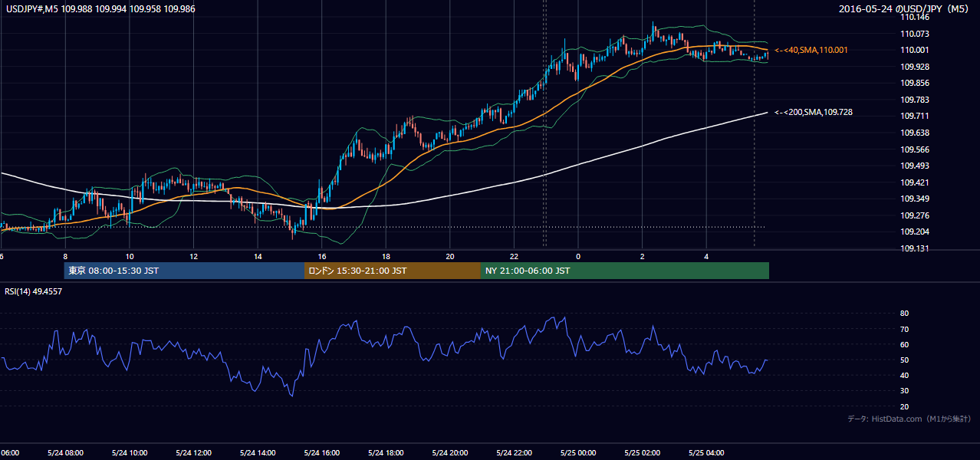
Task: Click the 109.131 price axis label
Action: click(916, 248)
